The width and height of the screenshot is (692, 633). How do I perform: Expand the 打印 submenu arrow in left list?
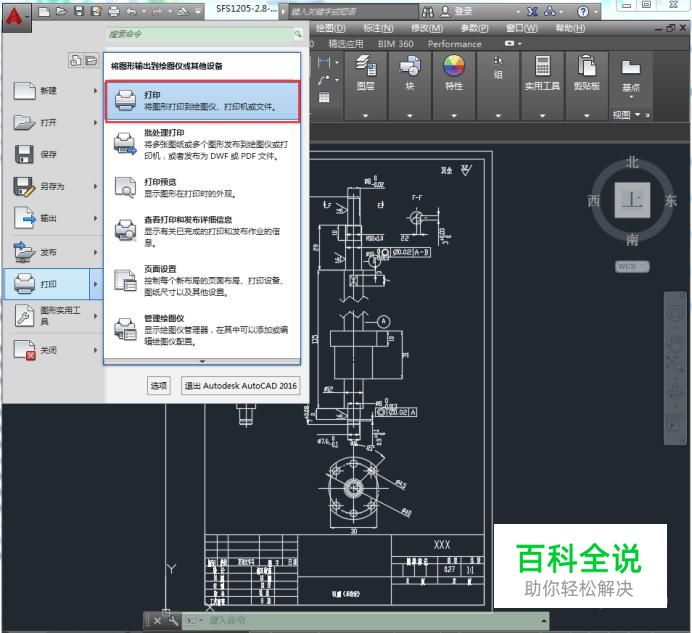[96, 284]
